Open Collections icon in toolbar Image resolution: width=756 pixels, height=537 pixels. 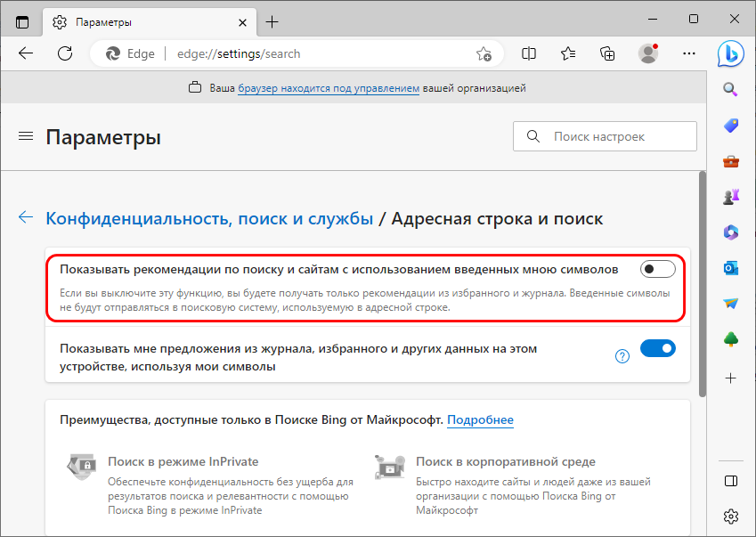tap(607, 53)
